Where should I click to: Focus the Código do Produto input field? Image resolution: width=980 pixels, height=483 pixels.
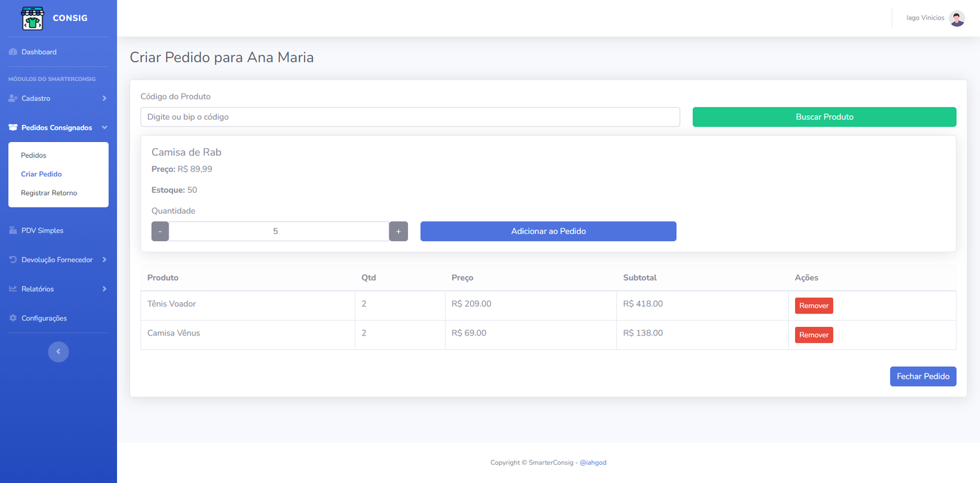(x=410, y=117)
